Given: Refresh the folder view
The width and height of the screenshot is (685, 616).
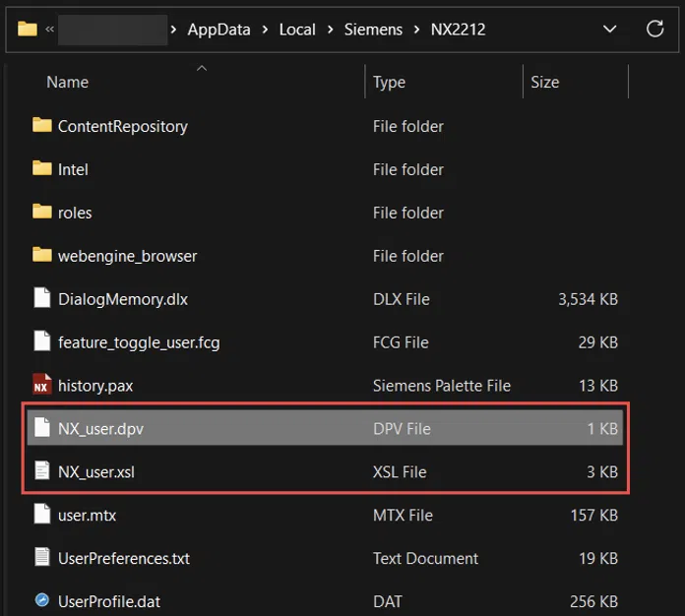Looking at the screenshot, I should point(654,30).
